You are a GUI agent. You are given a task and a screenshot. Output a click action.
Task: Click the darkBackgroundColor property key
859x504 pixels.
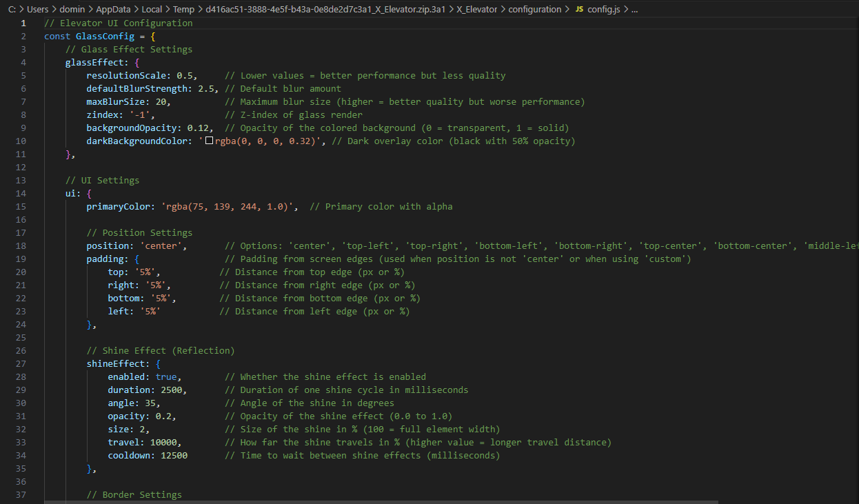pyautogui.click(x=137, y=141)
